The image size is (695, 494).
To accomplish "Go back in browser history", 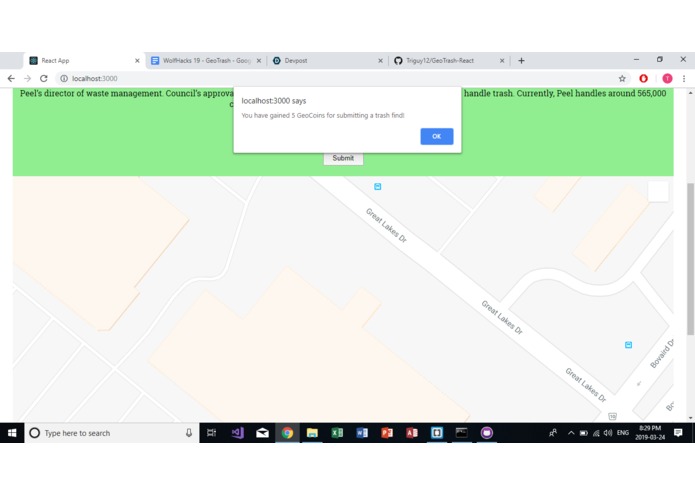I will (x=11, y=78).
